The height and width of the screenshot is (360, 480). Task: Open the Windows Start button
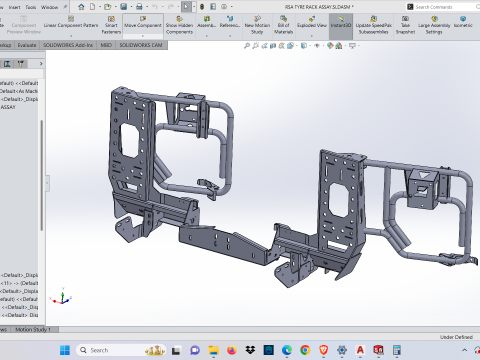pyautogui.click(x=65, y=350)
